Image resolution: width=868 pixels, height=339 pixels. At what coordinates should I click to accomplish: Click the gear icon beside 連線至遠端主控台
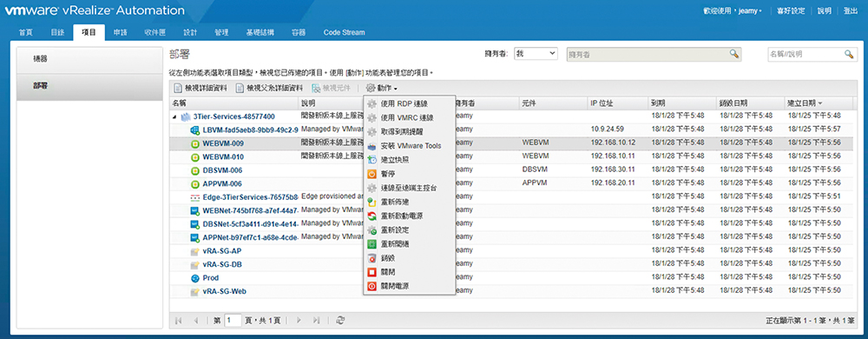(372, 188)
